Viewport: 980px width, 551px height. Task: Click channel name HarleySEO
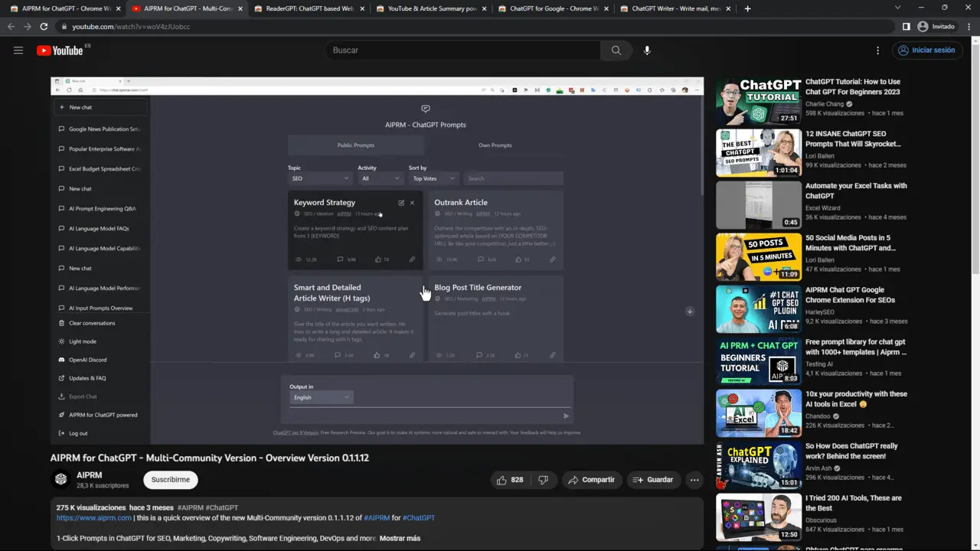click(x=821, y=312)
